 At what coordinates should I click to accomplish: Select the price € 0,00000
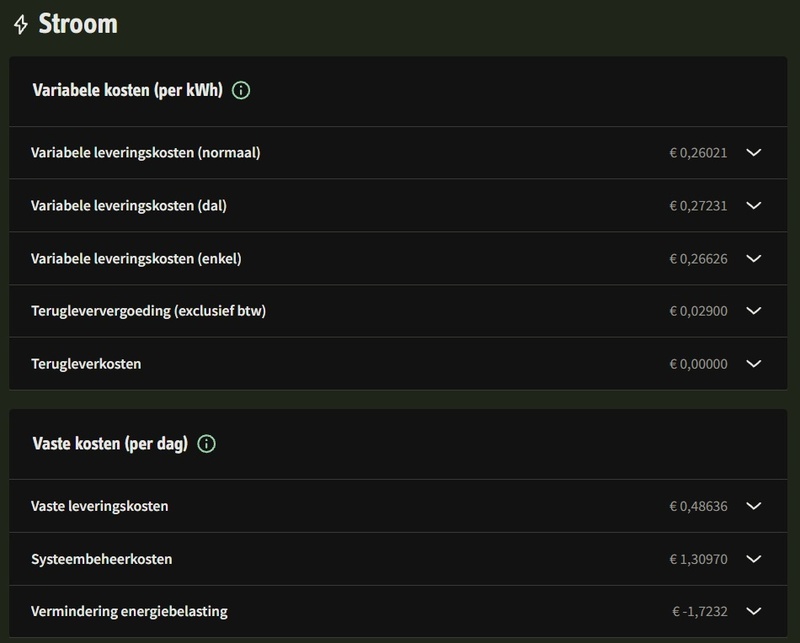[698, 364]
